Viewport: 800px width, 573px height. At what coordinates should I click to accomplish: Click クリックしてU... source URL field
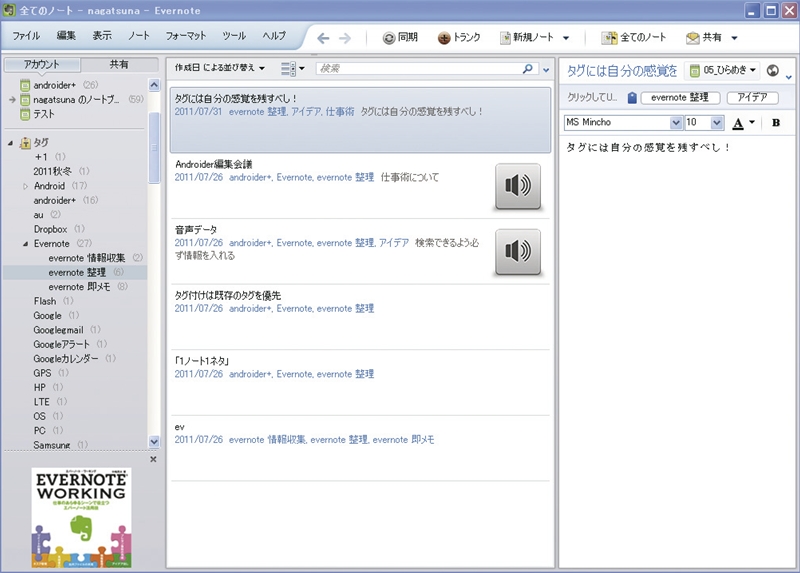592,97
